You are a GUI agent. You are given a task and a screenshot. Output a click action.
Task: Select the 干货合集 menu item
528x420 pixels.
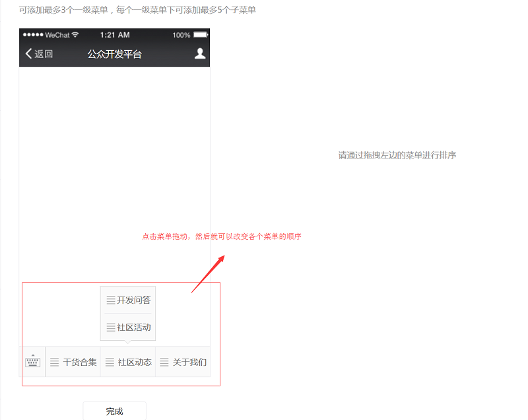point(73,362)
